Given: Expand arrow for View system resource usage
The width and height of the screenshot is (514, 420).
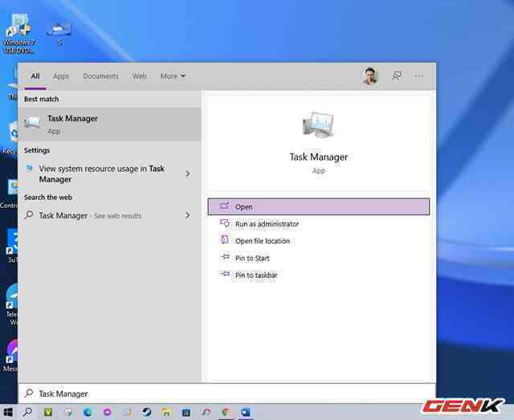Looking at the screenshot, I should point(188,173).
